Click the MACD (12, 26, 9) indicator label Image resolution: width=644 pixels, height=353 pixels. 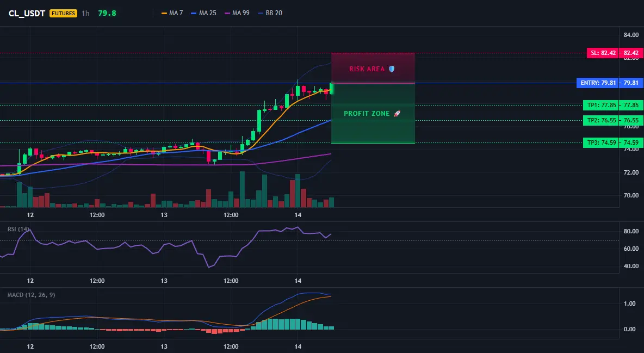(31, 295)
